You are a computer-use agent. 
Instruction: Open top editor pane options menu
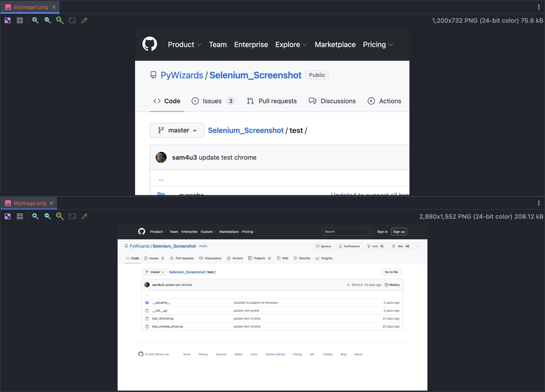(539, 7)
